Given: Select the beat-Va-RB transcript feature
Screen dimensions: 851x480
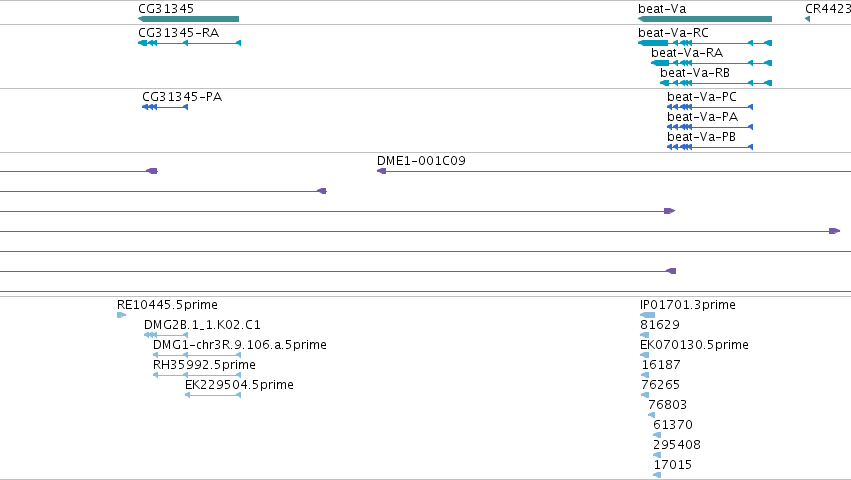Looking at the screenshot, I should [716, 83].
